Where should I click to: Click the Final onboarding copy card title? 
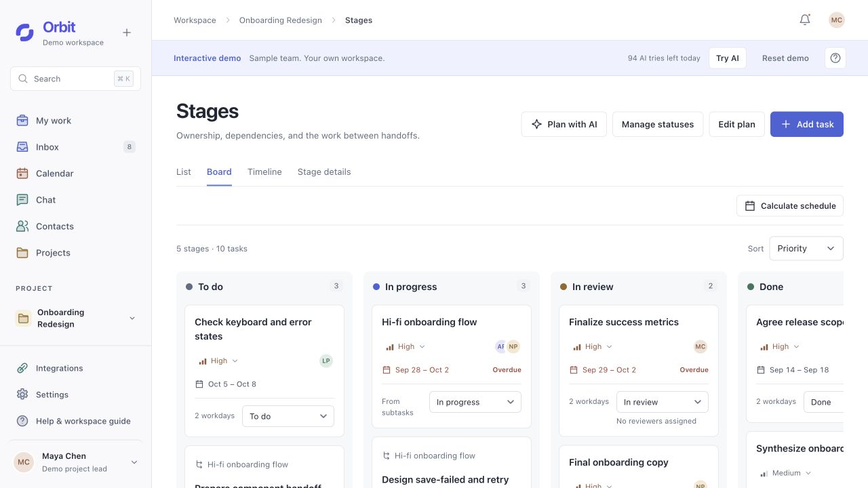coord(618,462)
